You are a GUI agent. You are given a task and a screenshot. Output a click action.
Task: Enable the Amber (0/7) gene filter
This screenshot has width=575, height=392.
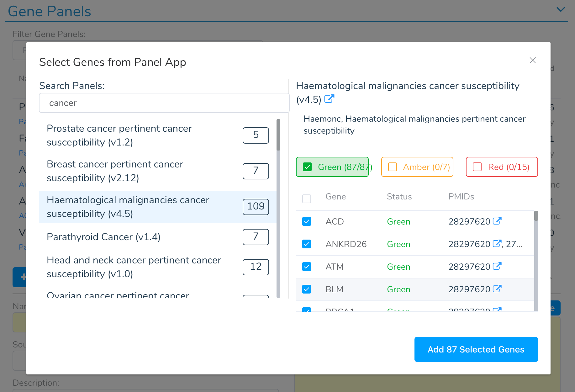click(x=417, y=167)
